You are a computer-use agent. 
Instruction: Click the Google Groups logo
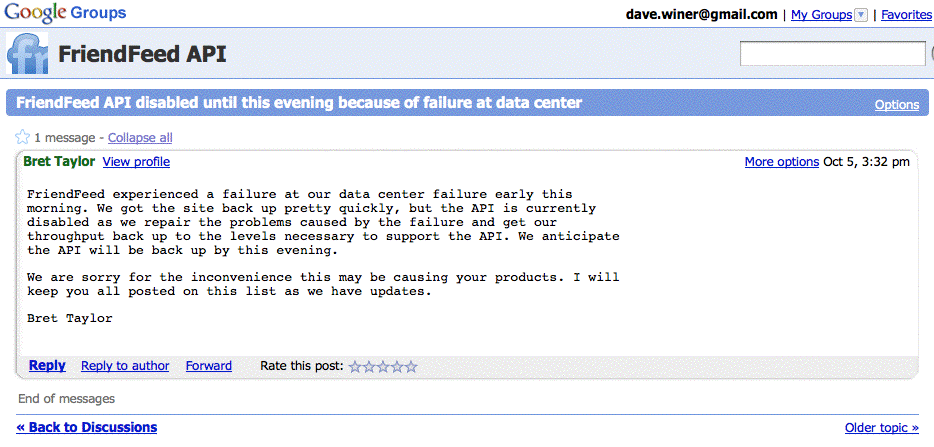point(63,13)
